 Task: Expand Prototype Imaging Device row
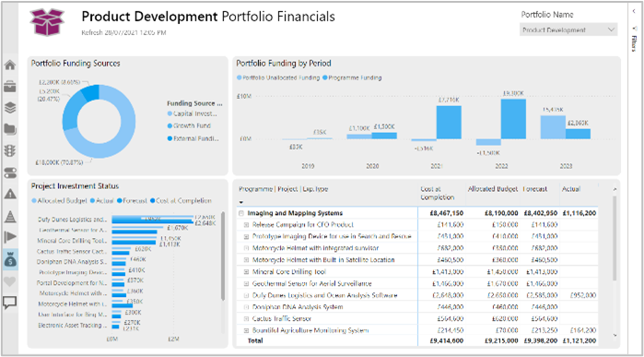click(246, 237)
